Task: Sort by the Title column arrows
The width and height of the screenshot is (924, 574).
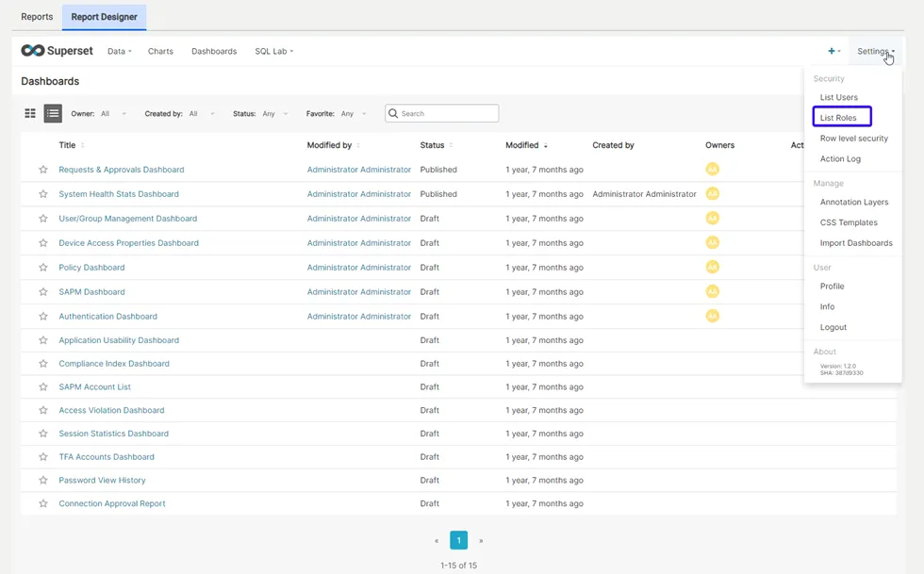Action: (82, 145)
